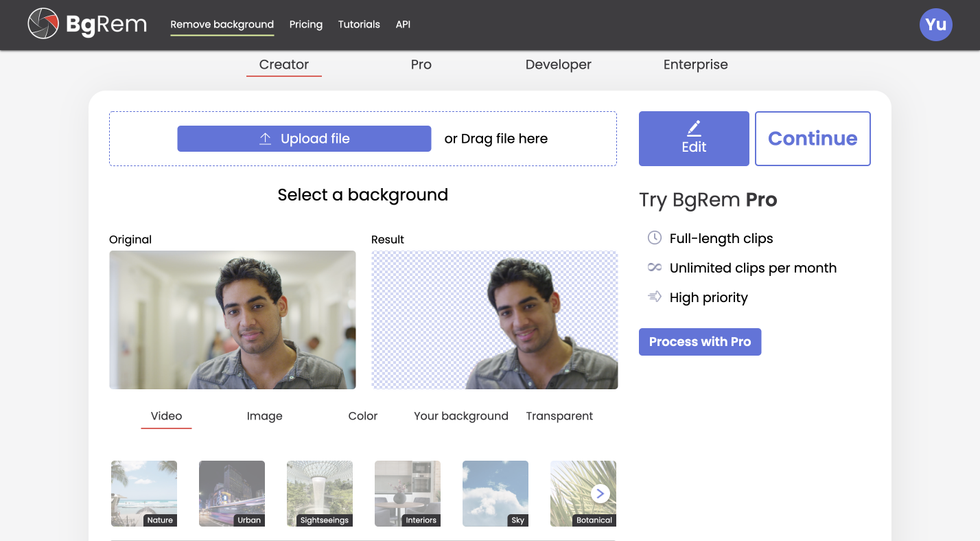Click the arrow icon next to High priority
Screen dimensions: 980x541
click(654, 297)
